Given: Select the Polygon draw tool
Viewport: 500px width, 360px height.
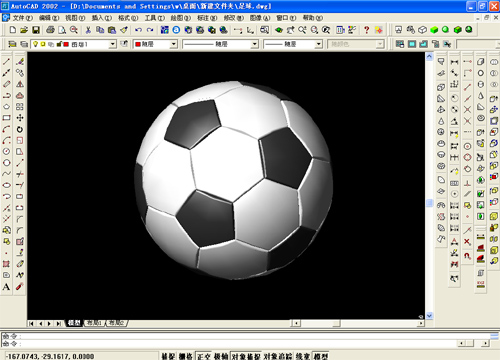Looking at the screenshot, I should click(x=6, y=107).
